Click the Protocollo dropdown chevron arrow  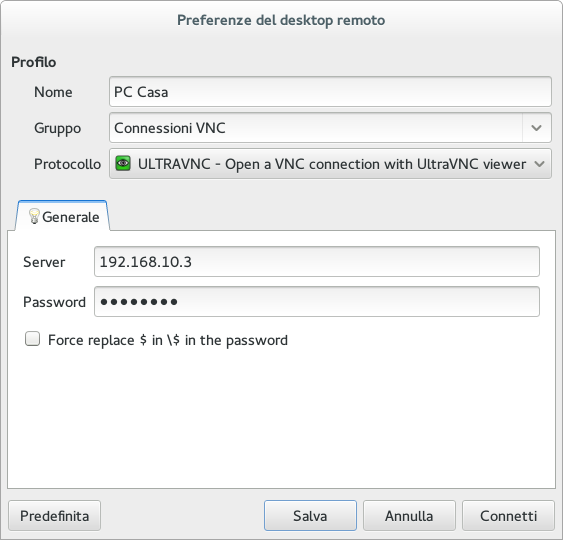(x=539, y=164)
